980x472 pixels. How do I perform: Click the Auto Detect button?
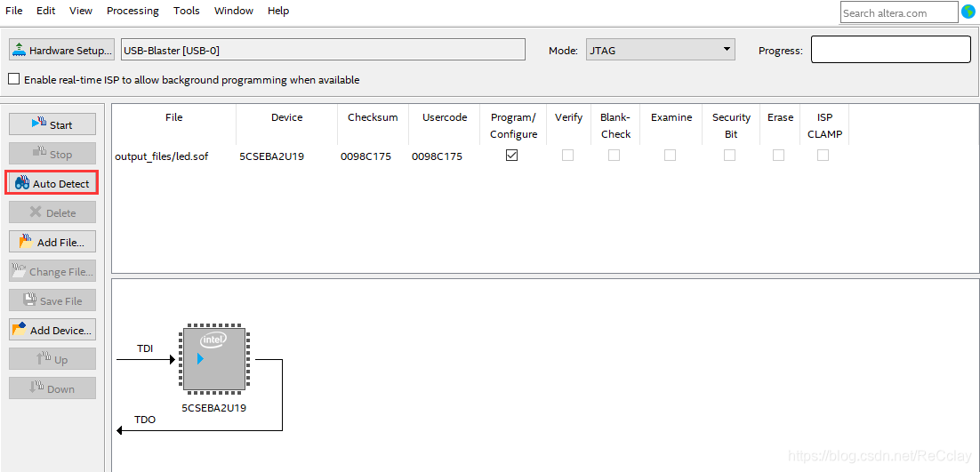[x=52, y=183]
